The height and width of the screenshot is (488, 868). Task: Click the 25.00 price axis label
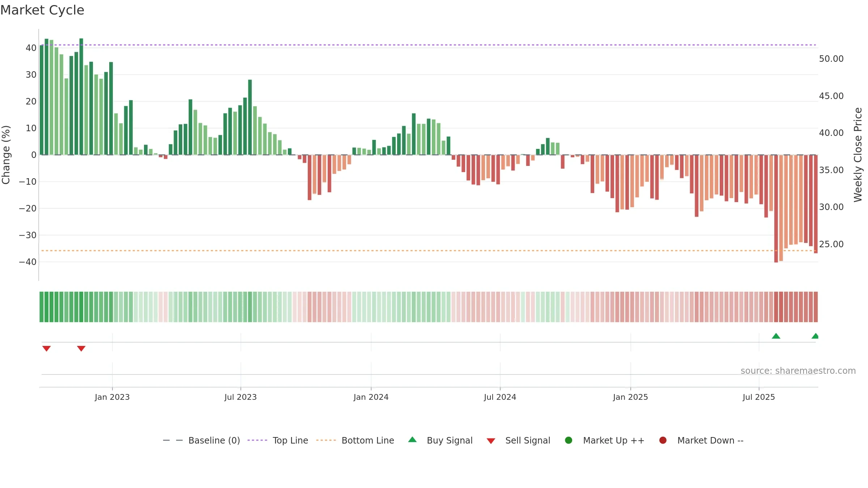(831, 244)
